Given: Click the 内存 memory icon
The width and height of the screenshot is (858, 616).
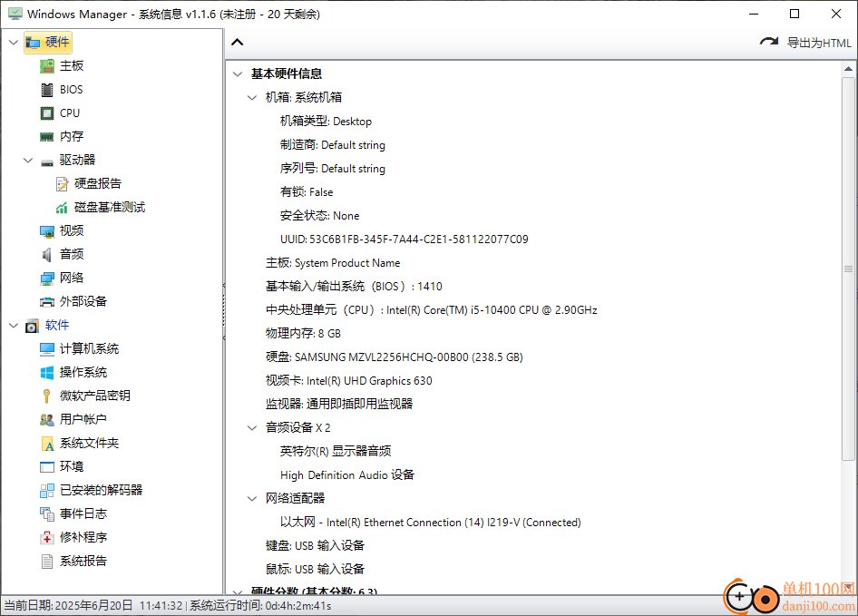Looking at the screenshot, I should tap(47, 137).
